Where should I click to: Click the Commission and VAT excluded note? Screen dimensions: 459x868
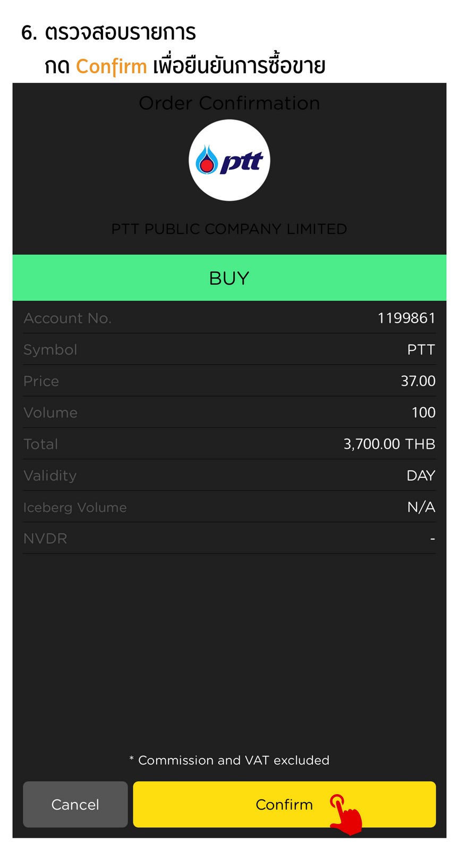click(229, 760)
